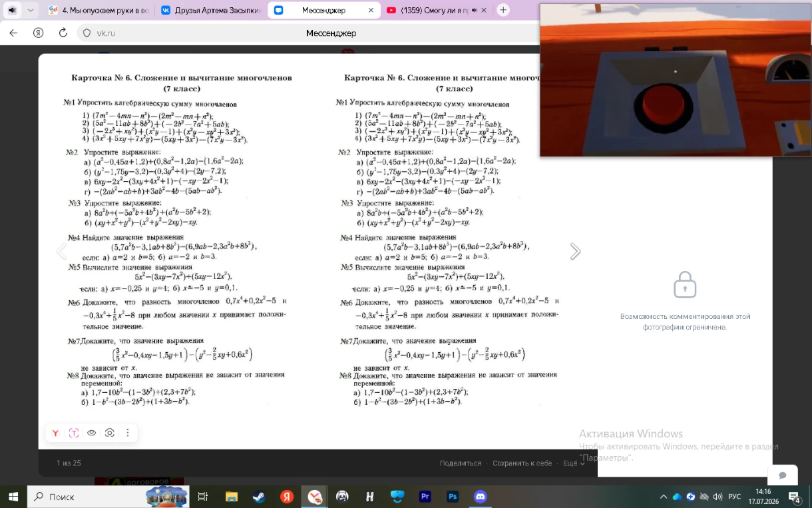Switch to the YouTube (1359) tab
Viewport: 812px width, 508px height.
pos(431,11)
